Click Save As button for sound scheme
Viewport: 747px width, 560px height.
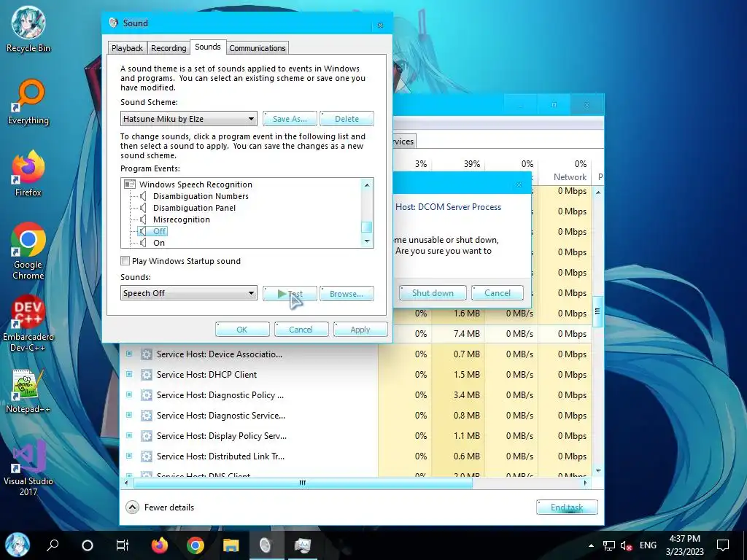[x=290, y=119]
